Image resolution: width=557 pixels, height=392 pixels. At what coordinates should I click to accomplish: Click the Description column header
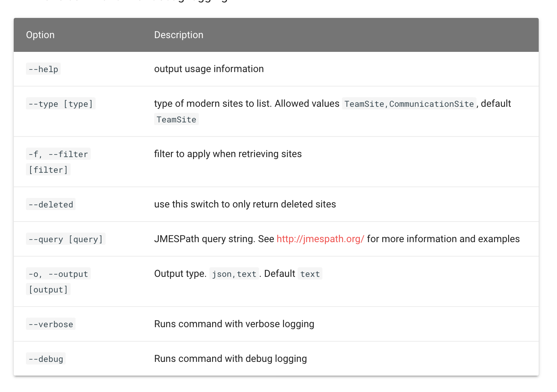(179, 35)
